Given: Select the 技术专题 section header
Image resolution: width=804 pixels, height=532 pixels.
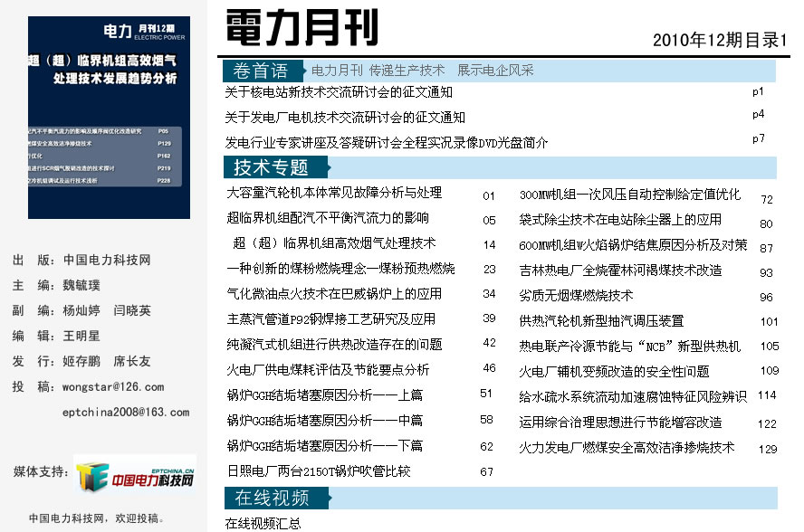Looking at the screenshot, I should 276,167.
